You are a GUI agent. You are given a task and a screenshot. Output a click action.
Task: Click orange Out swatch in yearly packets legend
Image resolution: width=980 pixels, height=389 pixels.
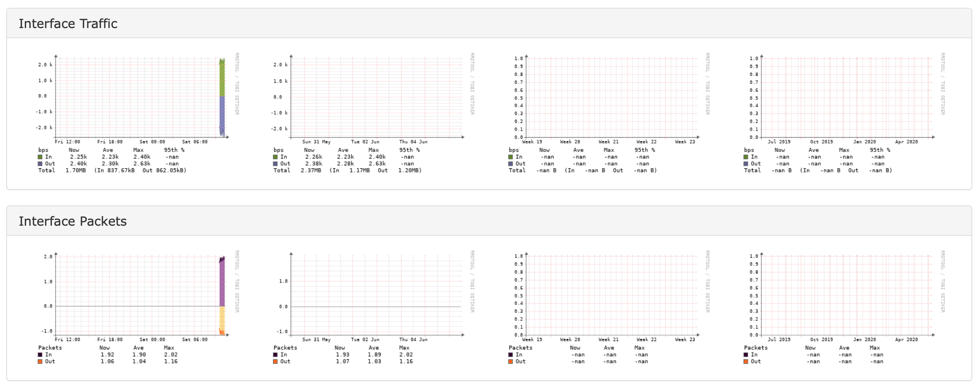pos(746,361)
